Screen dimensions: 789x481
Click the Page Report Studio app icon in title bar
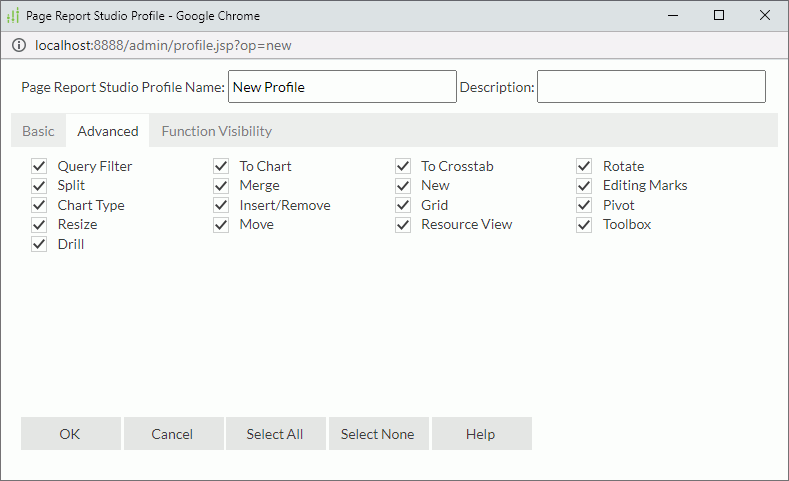(x=13, y=16)
